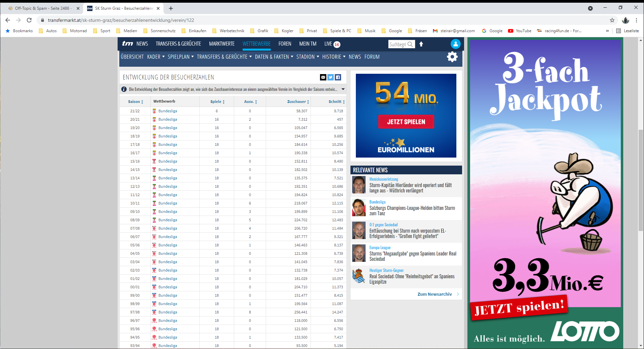Open the Sport bookmarks folder
This screenshot has width=644, height=349.
tap(102, 31)
